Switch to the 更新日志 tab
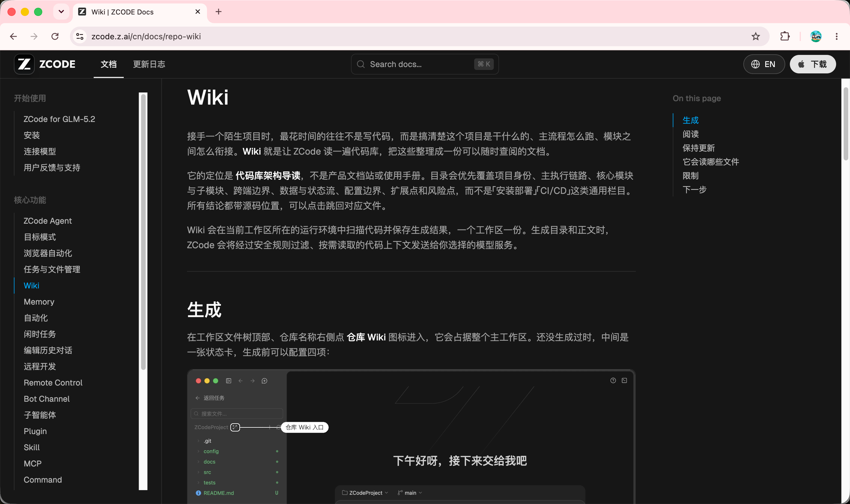 (149, 64)
